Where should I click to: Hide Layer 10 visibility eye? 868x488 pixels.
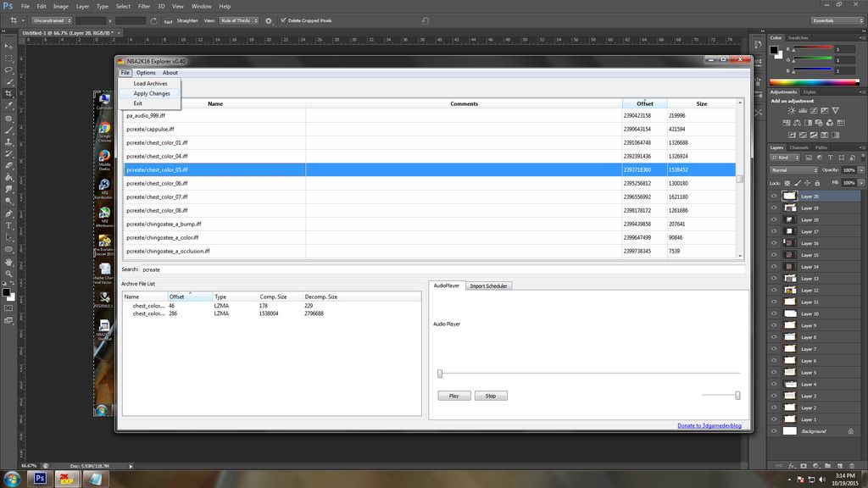coord(774,313)
